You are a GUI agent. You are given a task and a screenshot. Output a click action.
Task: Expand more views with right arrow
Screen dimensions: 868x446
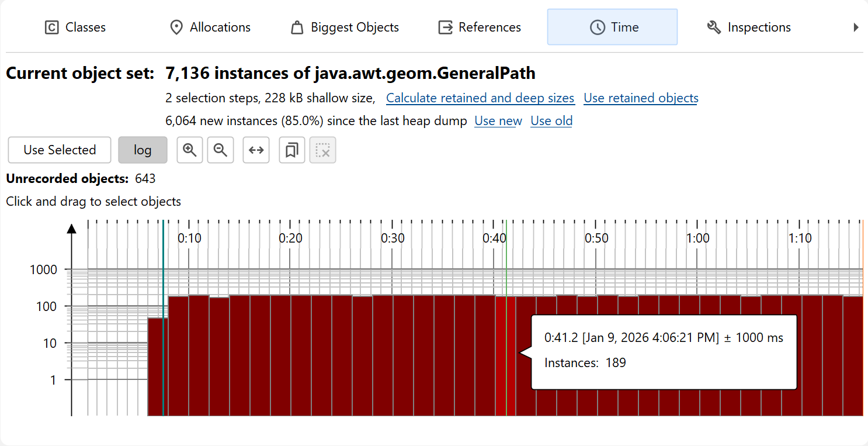coord(856,27)
